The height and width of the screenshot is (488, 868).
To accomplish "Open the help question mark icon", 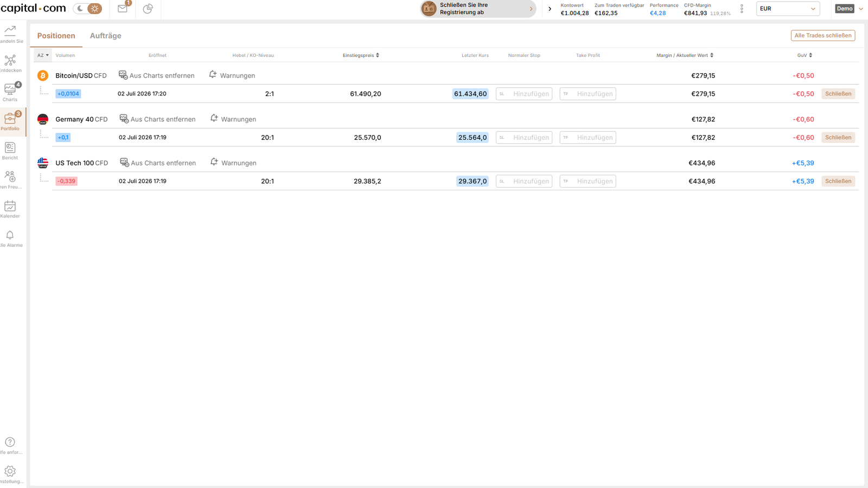I will pos(10,442).
